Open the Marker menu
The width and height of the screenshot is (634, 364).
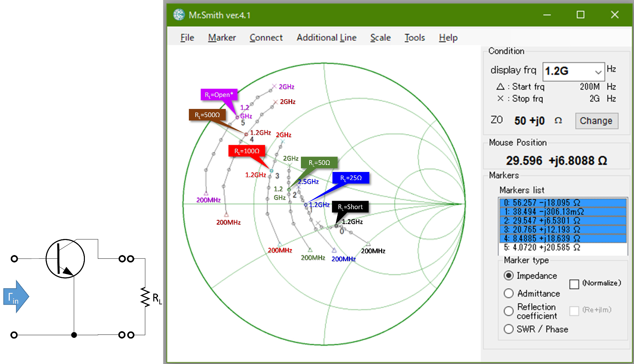click(222, 38)
